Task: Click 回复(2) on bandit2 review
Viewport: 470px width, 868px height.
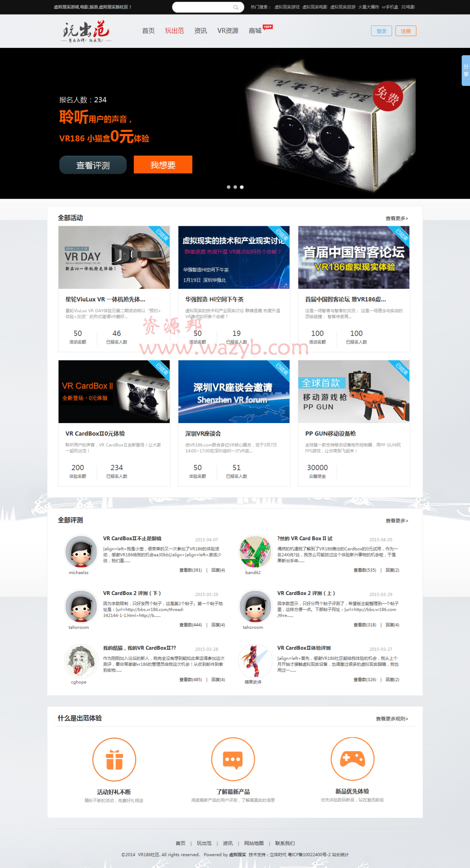Action: (392, 570)
